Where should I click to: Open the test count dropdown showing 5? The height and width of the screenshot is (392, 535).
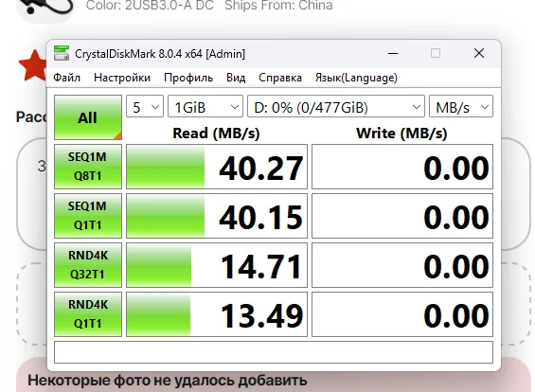(145, 107)
